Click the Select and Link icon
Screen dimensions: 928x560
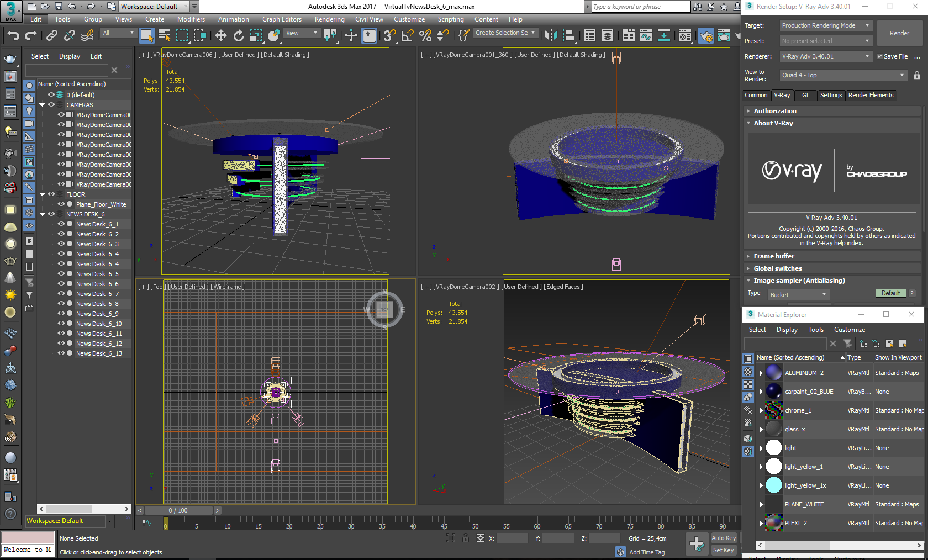click(x=51, y=36)
